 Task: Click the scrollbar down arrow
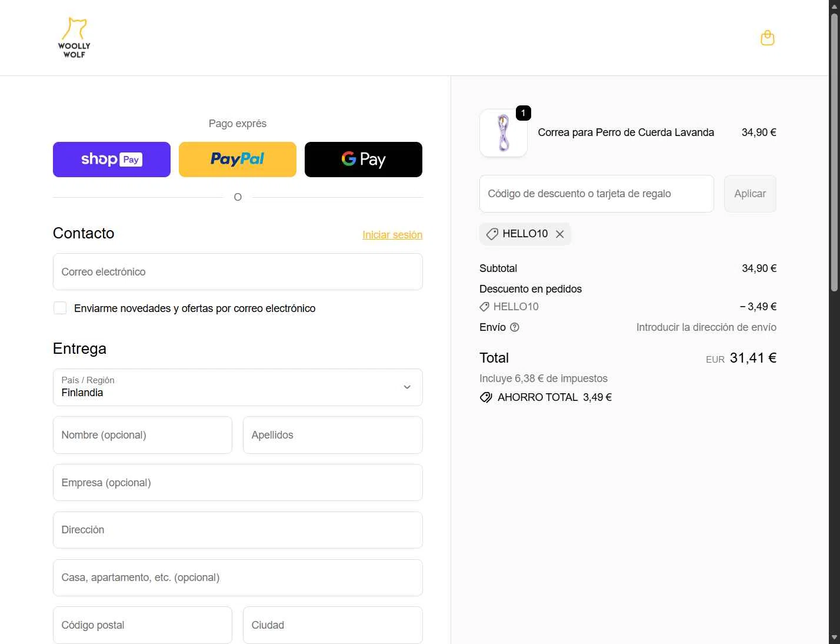click(x=834, y=638)
